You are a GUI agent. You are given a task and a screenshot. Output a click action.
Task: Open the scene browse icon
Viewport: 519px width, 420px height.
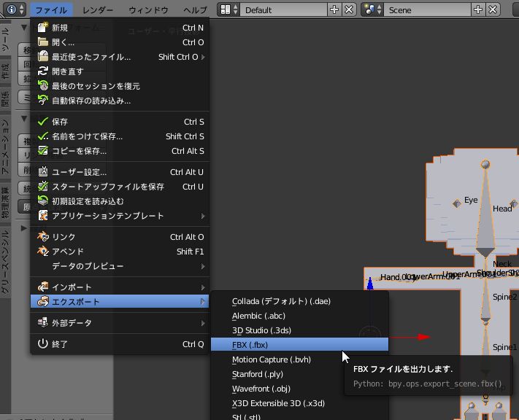[x=373, y=9]
